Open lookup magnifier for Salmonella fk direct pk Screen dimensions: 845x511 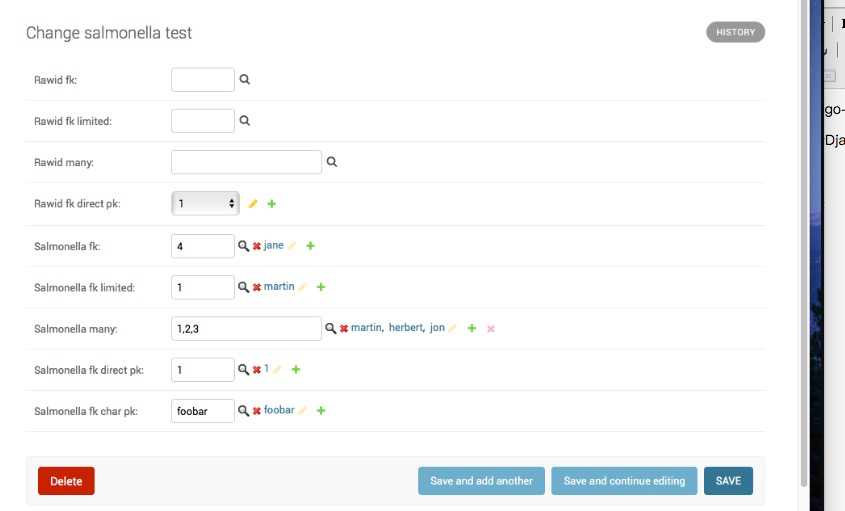244,370
